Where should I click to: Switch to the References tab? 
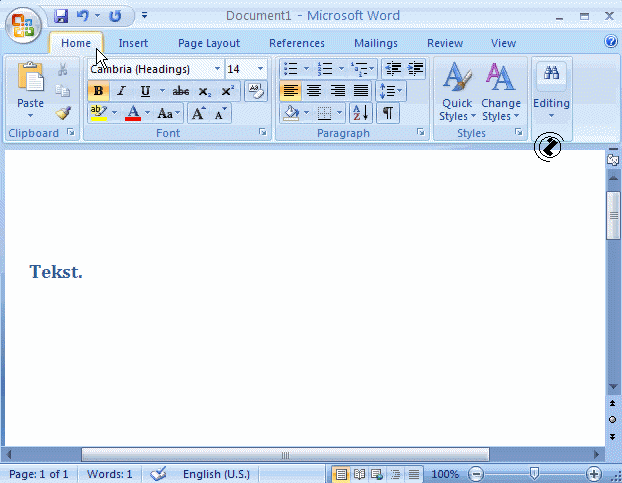[x=297, y=43]
